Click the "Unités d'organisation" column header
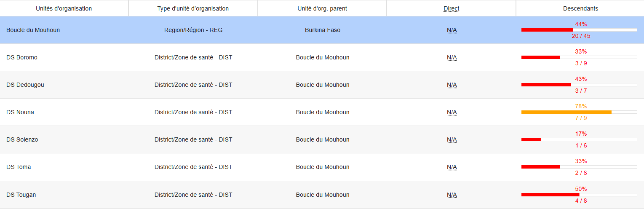Viewport: 644px width, 209px height. click(x=64, y=8)
